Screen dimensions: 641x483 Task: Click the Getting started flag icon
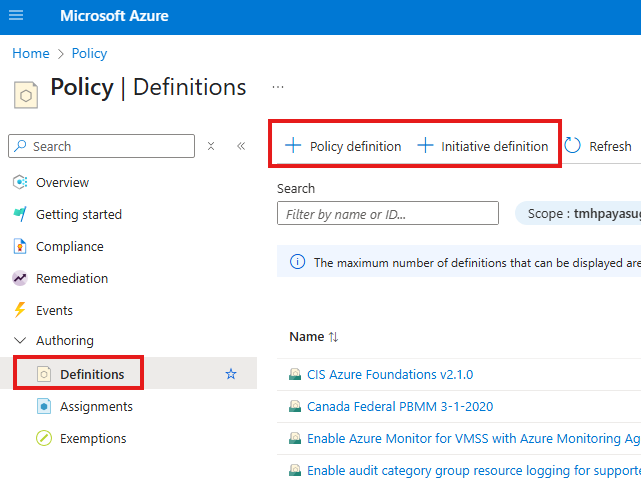[20, 214]
